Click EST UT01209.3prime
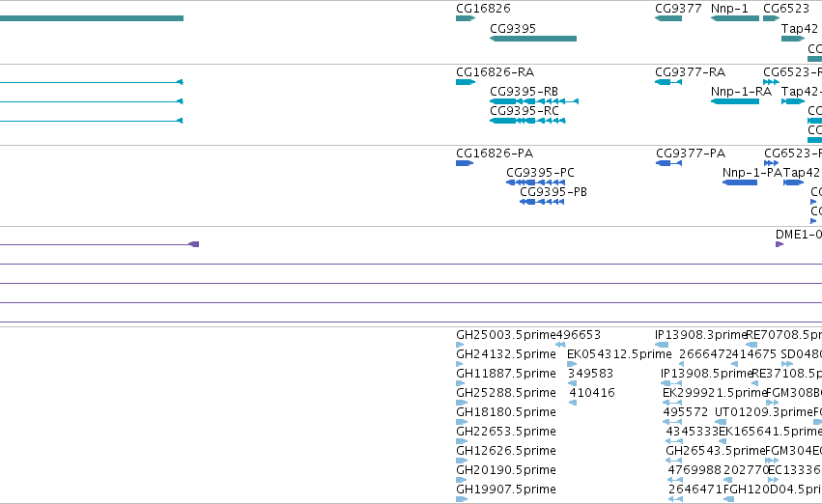This screenshot has height=504, width=822. point(764,412)
